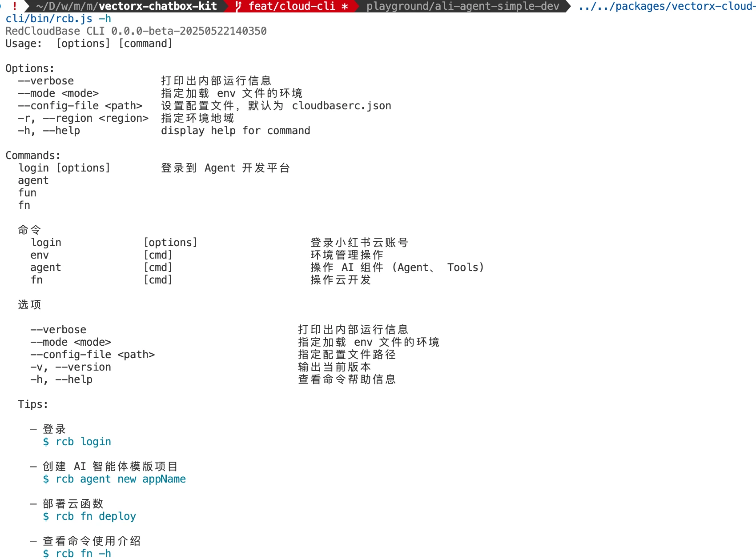The image size is (756, 559).
Task: Click '--config-file <path>' under Options heading
Action: point(80,106)
